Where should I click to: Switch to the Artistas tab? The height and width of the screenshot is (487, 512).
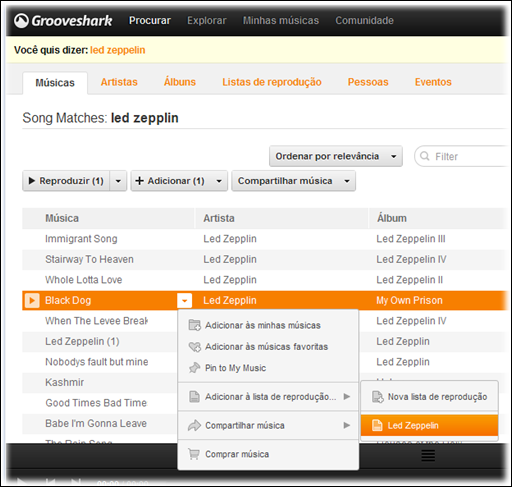(x=119, y=82)
